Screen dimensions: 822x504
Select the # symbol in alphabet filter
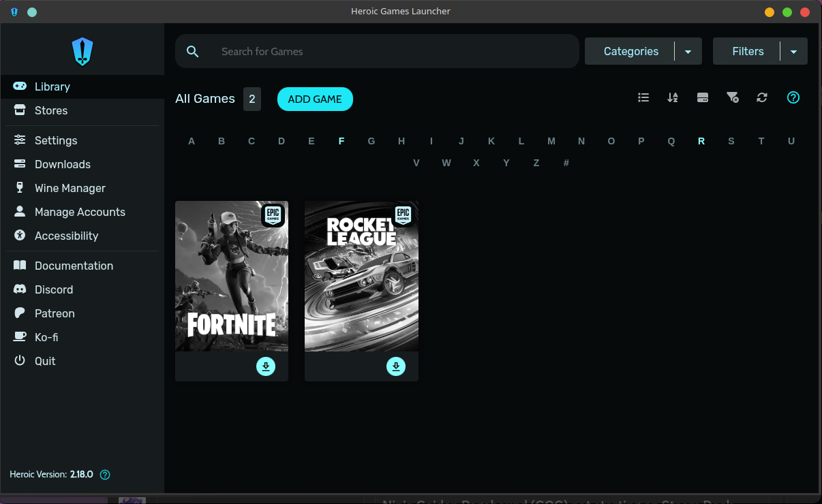(566, 163)
